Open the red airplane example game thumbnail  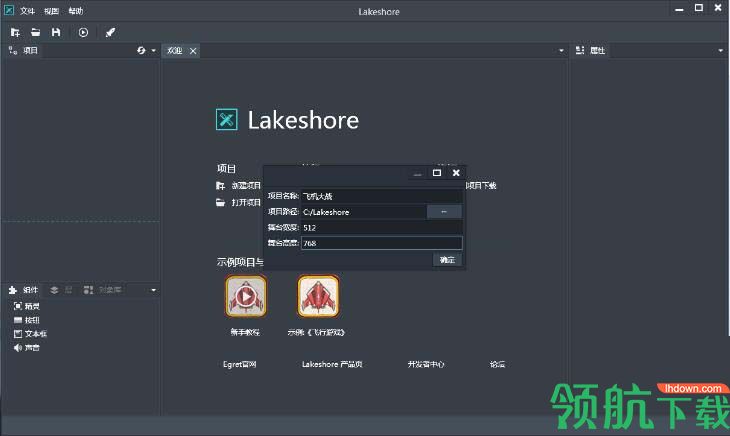(x=318, y=296)
